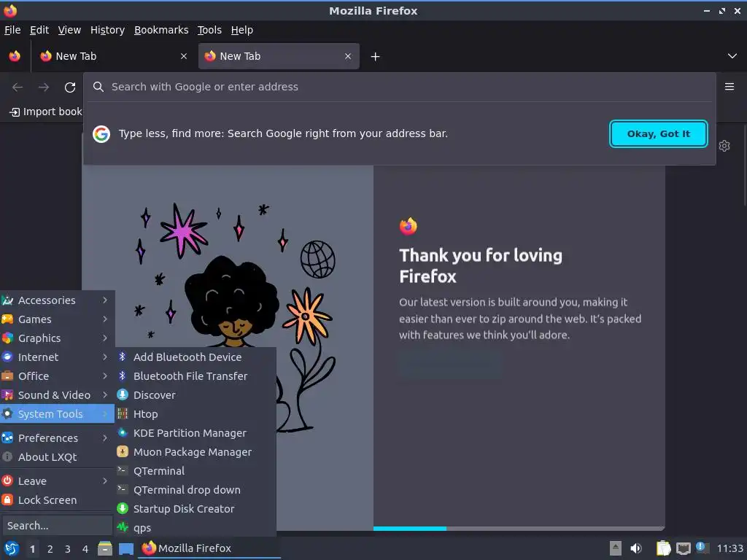Image resolution: width=747 pixels, height=560 pixels.
Task: Expand the list all tabs chevron
Action: click(x=732, y=56)
